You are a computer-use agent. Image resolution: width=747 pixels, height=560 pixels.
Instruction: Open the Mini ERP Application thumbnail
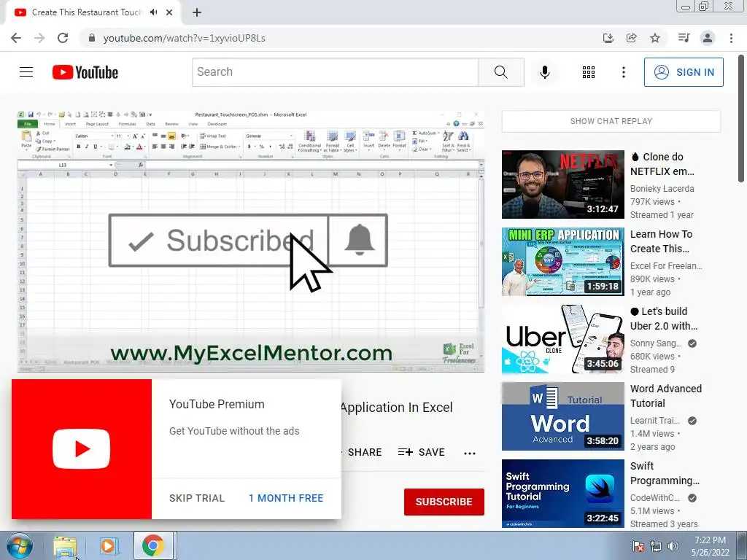(562, 262)
